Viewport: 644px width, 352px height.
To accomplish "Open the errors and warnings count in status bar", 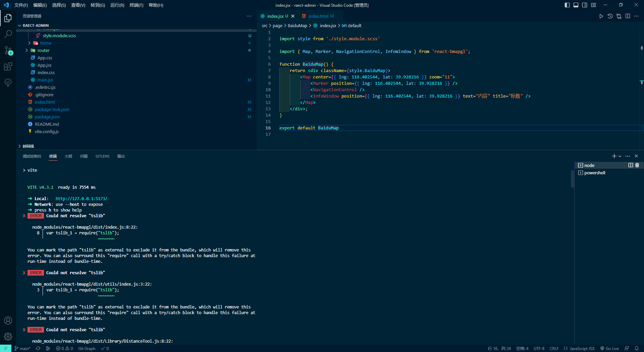I will (64, 348).
